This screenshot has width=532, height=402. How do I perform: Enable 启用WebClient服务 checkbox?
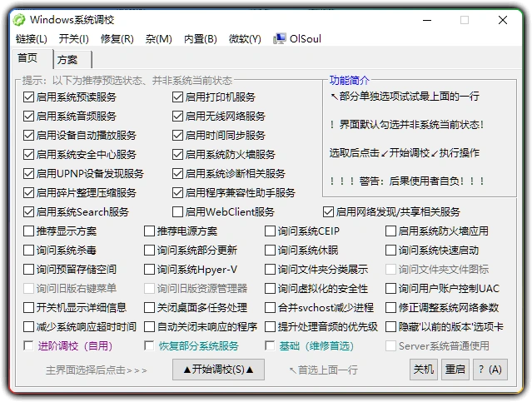pos(177,212)
